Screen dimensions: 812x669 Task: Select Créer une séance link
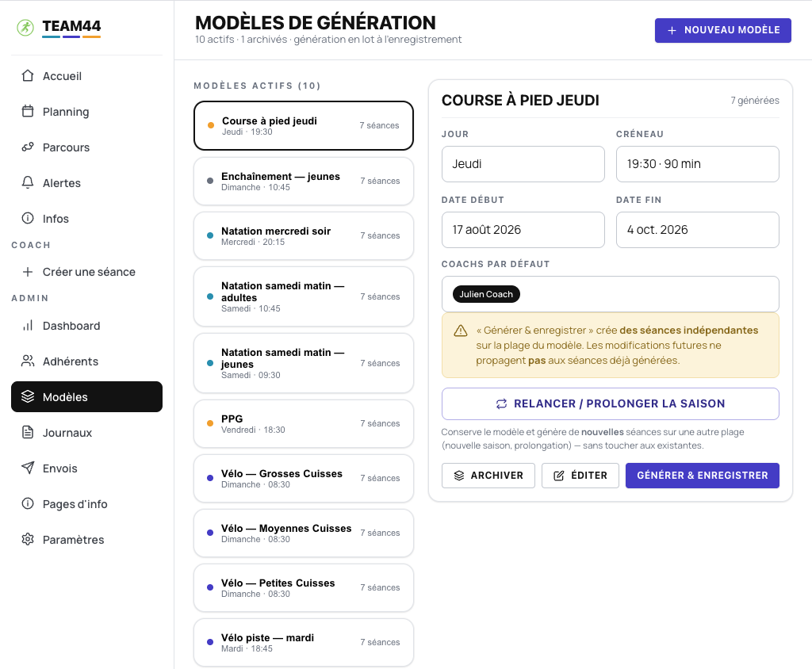(x=86, y=272)
